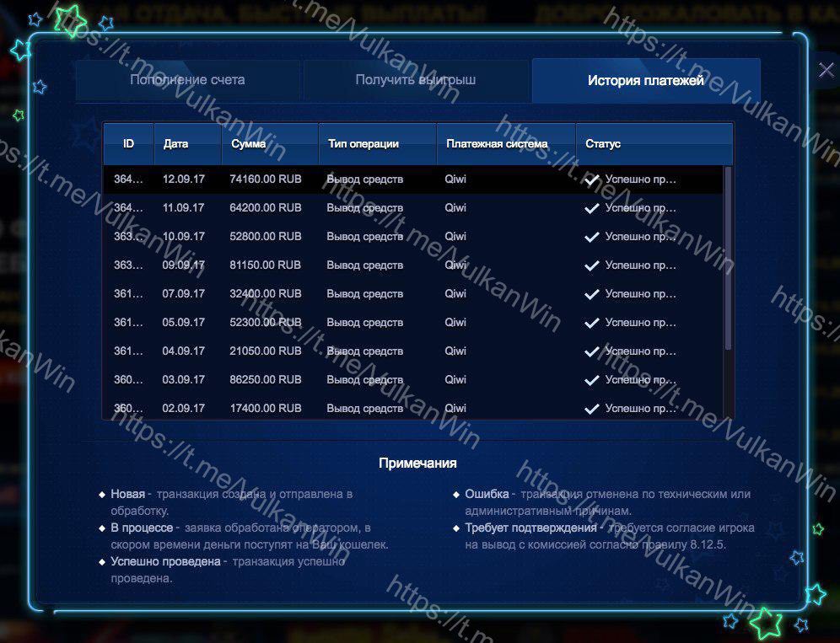Click the checkmark icon in the 09.09.17 row
The height and width of the screenshot is (643, 840).
pos(591,265)
